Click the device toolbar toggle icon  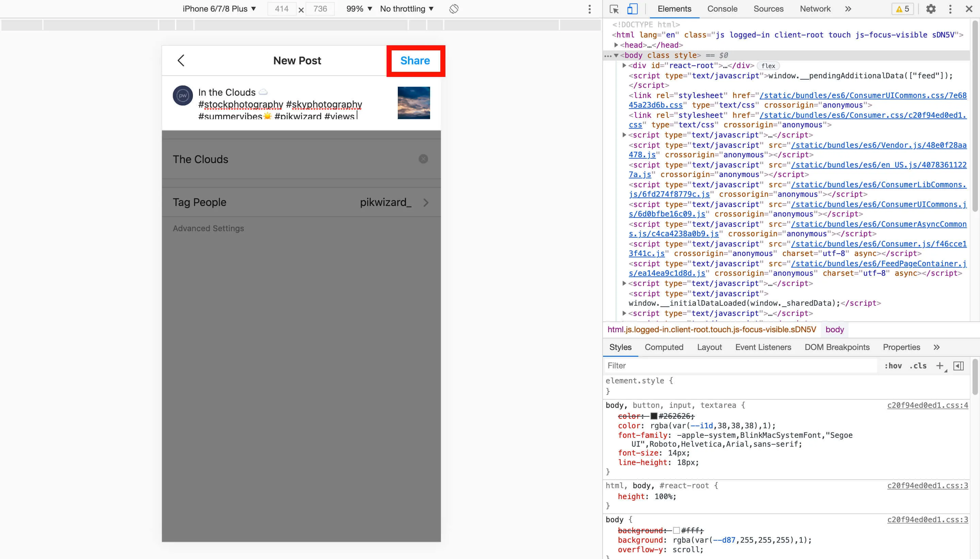click(632, 9)
